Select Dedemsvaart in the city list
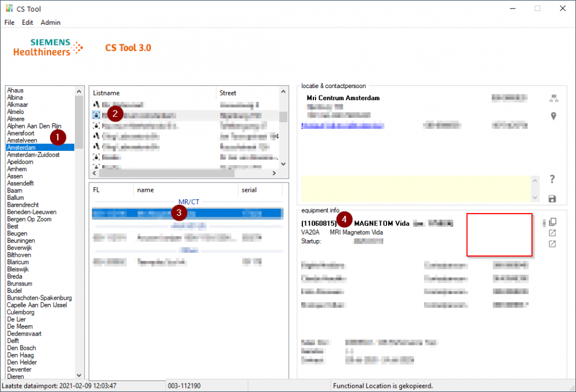The width and height of the screenshot is (576, 392). click(x=24, y=334)
